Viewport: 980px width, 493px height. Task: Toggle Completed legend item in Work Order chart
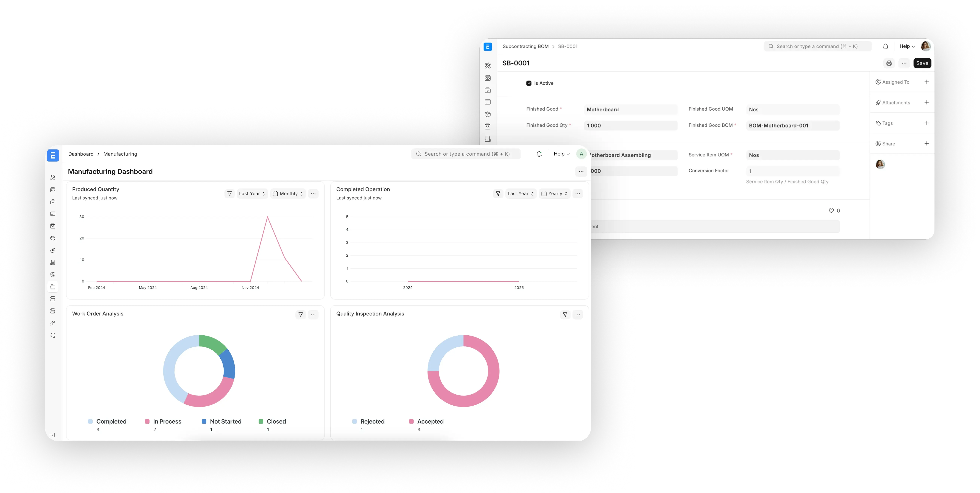[111, 422]
